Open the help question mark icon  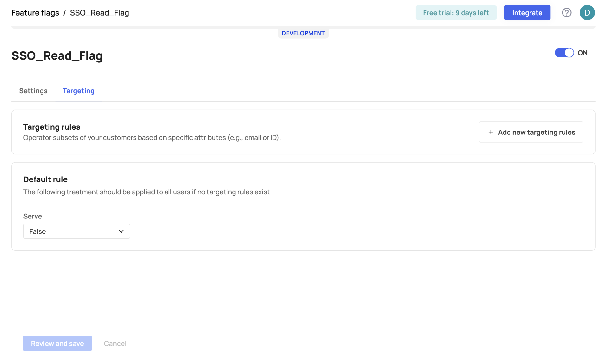(566, 13)
